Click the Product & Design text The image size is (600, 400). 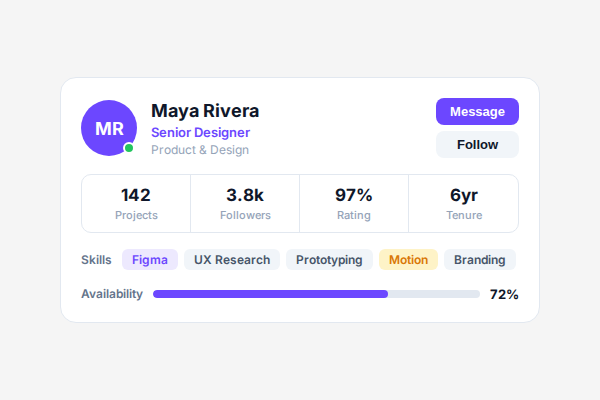pos(200,150)
